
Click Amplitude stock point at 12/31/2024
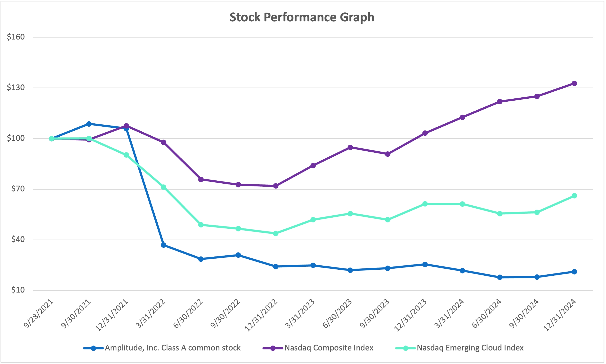[x=574, y=272]
